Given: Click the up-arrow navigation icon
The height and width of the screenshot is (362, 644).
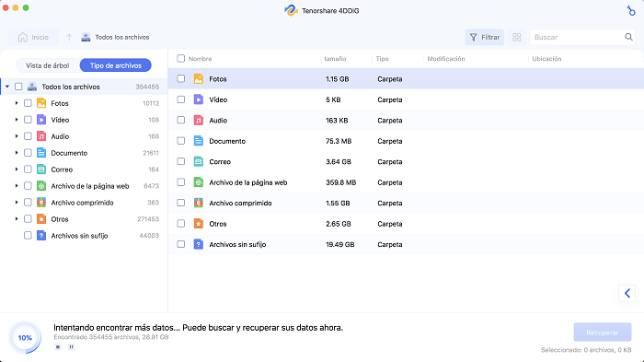Looking at the screenshot, I should coord(69,38).
